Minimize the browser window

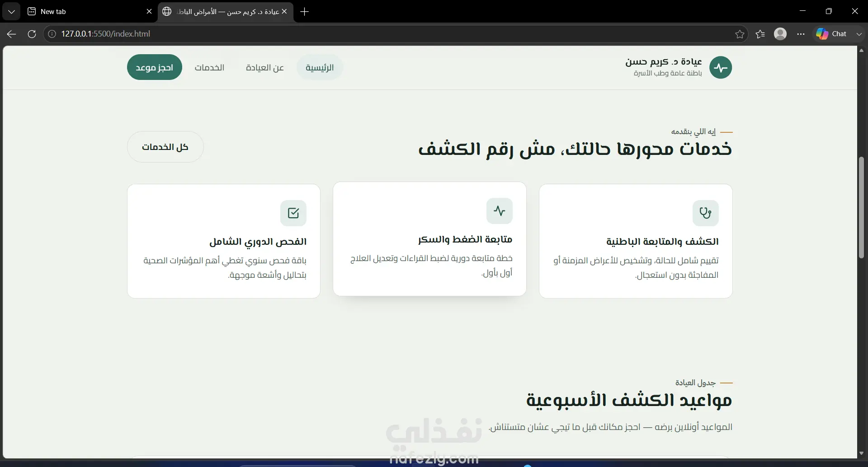(803, 11)
